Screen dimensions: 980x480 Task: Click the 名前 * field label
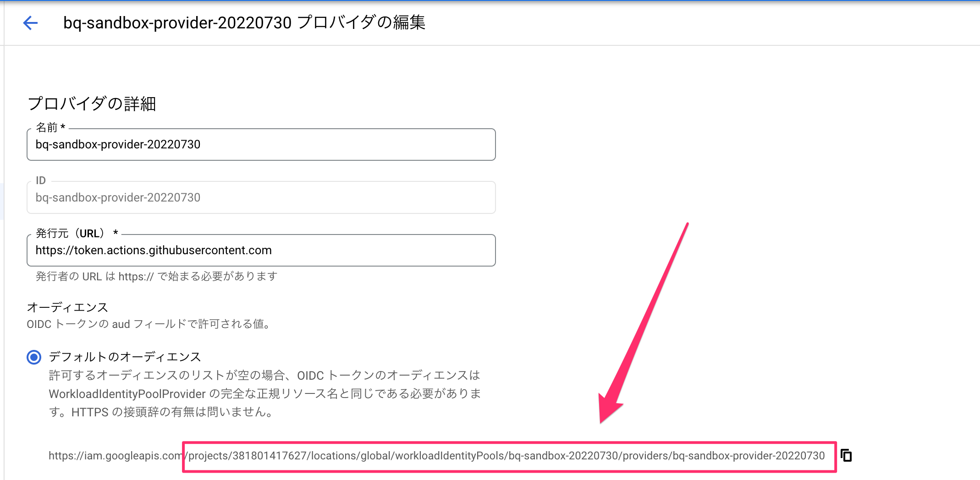point(50,127)
